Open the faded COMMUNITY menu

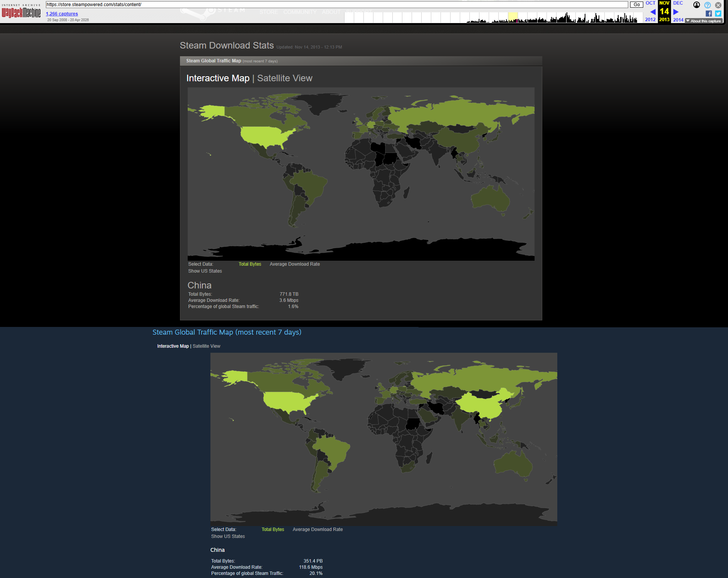tap(300, 12)
